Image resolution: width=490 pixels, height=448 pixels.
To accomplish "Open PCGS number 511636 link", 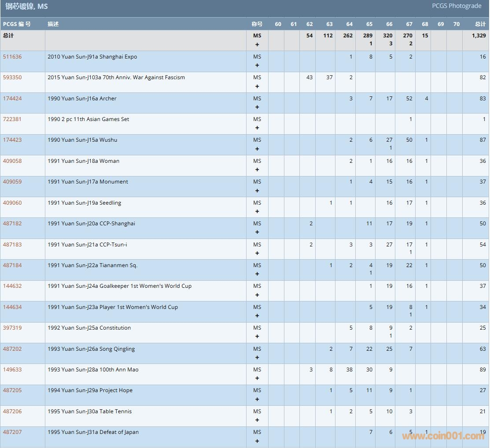I will click(12, 57).
